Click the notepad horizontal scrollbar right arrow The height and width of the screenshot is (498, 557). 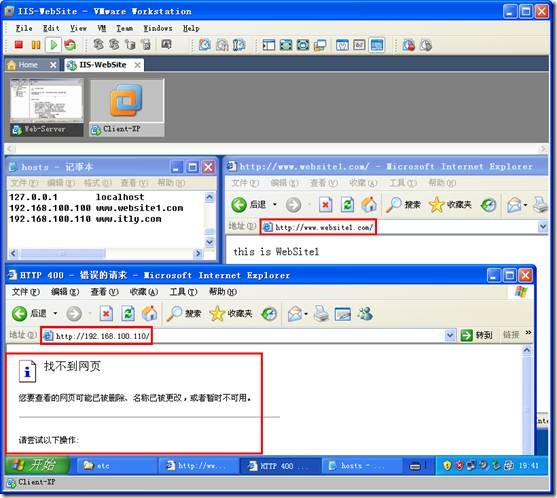click(x=198, y=253)
